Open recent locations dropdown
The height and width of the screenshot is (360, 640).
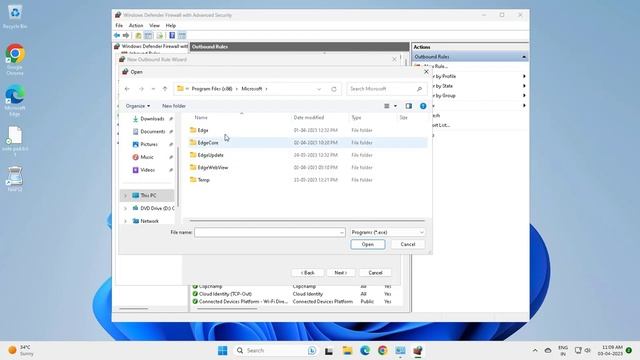coord(153,89)
